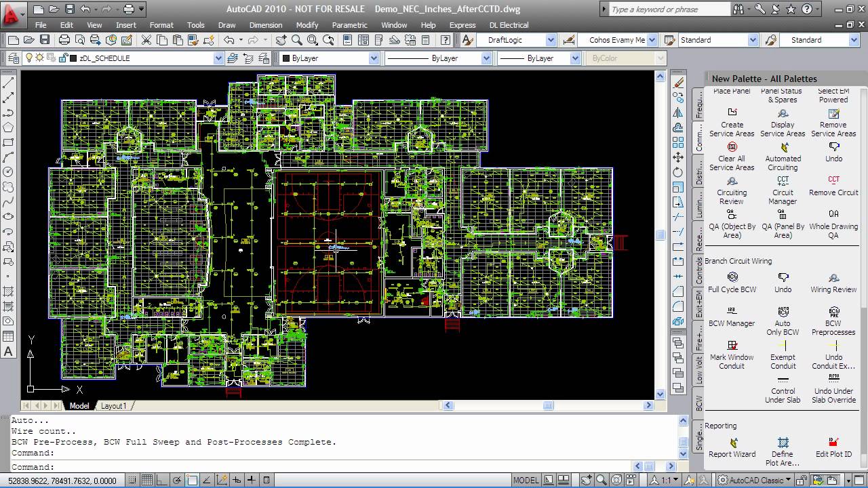Open the Circuit Manager tool

[x=783, y=180]
